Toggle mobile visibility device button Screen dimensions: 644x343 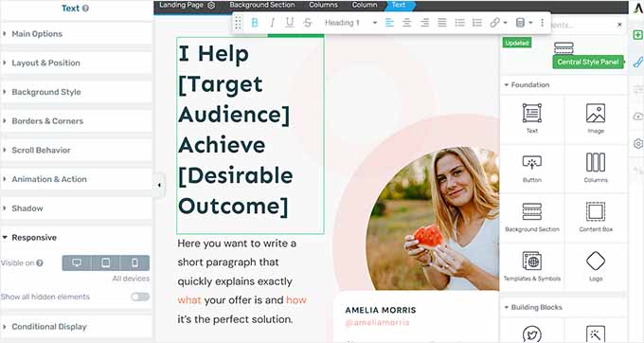pos(134,262)
